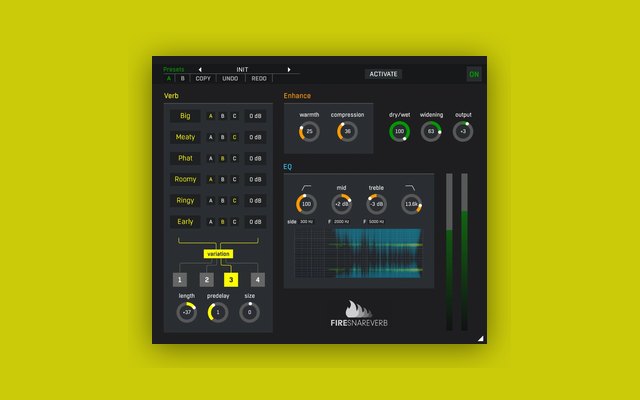This screenshot has width=640, height=400.
Task: Click the compression knob
Action: coord(347,131)
